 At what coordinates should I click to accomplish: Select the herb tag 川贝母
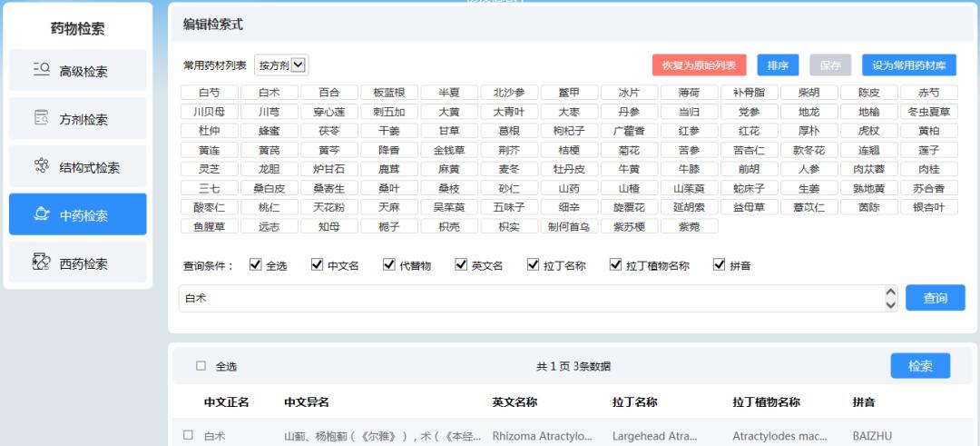point(210,112)
